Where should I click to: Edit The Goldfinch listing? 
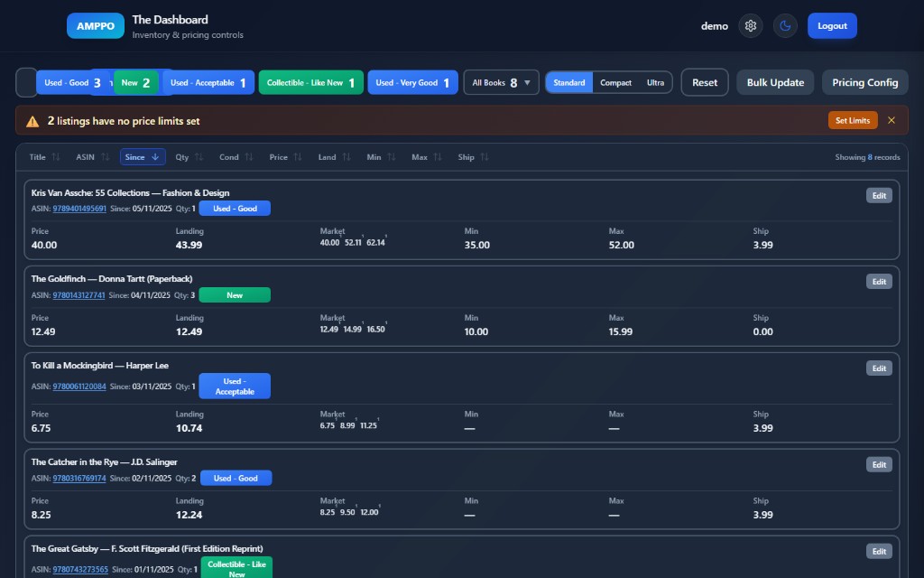coord(879,282)
